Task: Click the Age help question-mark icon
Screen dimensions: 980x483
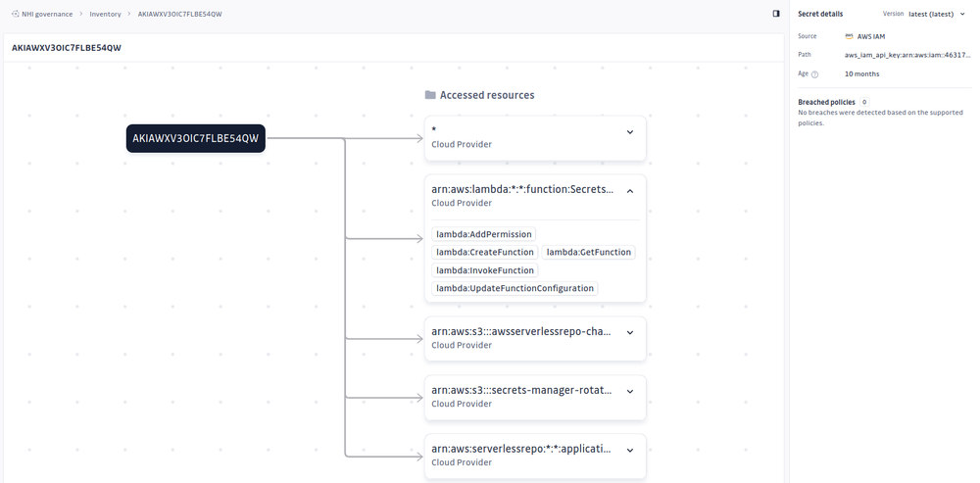Action: tap(814, 73)
